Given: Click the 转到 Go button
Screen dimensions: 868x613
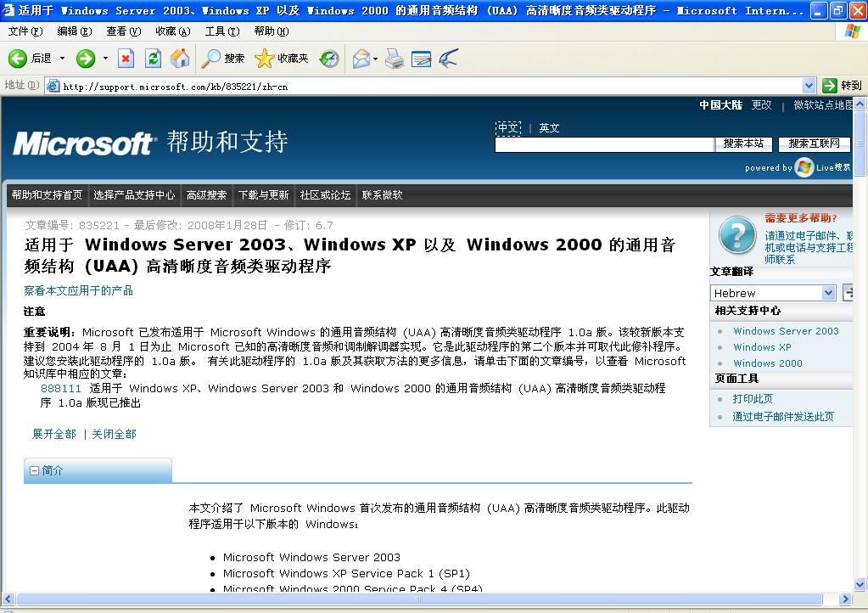Looking at the screenshot, I should (x=842, y=85).
